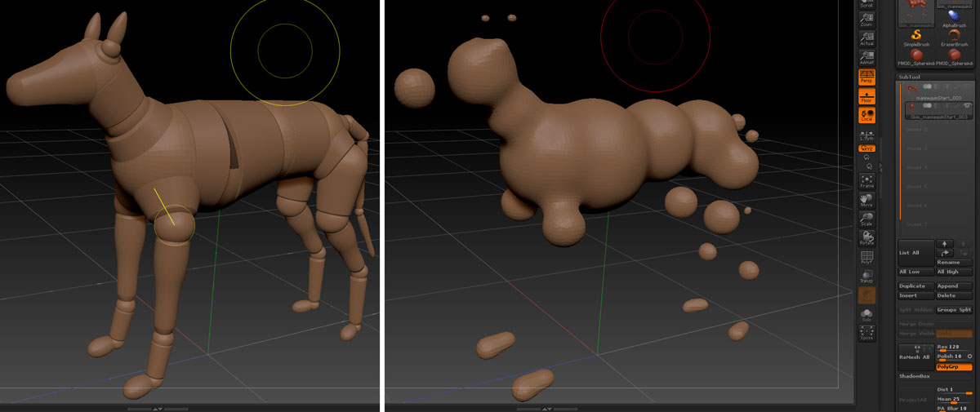The image size is (980, 412).
Task: Toggle Persp perspective view
Action: pos(866,77)
